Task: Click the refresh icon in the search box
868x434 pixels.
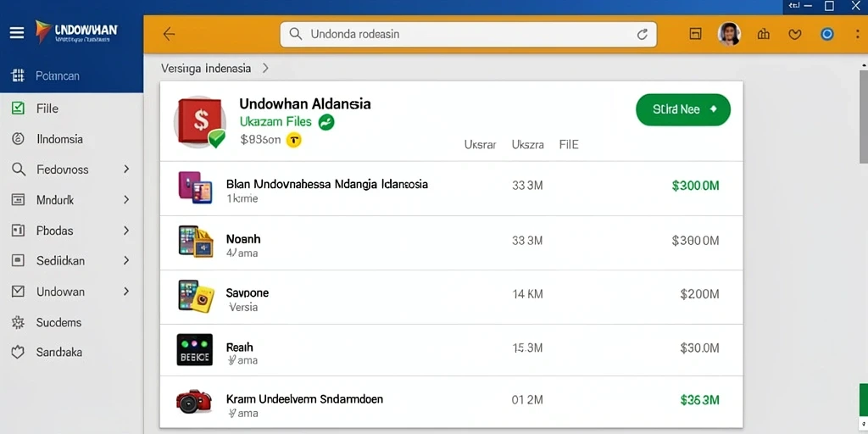Action: [643, 34]
